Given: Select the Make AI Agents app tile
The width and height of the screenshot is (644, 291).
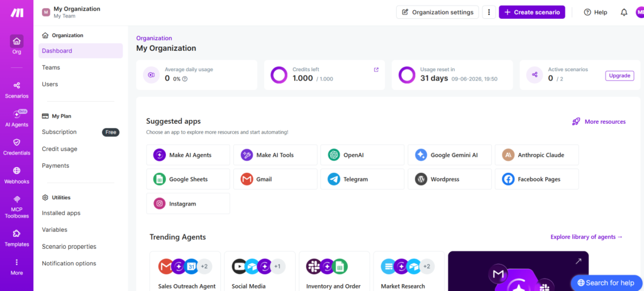Looking at the screenshot, I should tap(188, 155).
